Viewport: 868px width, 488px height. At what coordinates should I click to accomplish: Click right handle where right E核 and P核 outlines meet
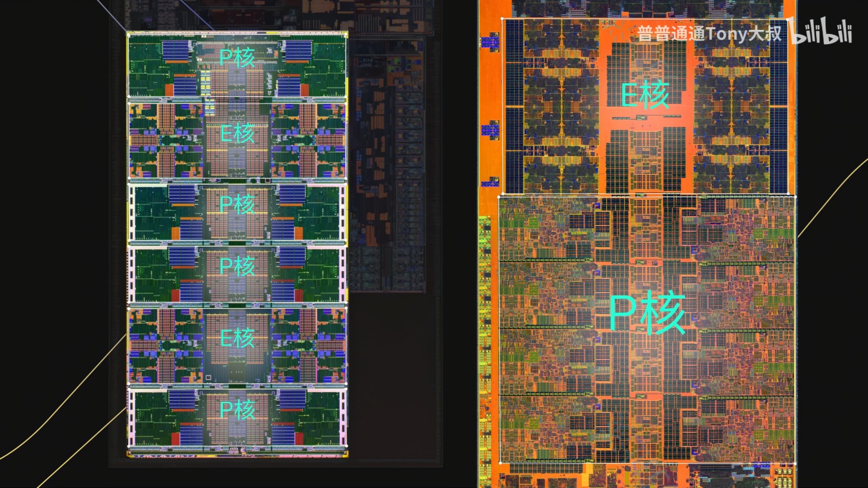(x=795, y=195)
